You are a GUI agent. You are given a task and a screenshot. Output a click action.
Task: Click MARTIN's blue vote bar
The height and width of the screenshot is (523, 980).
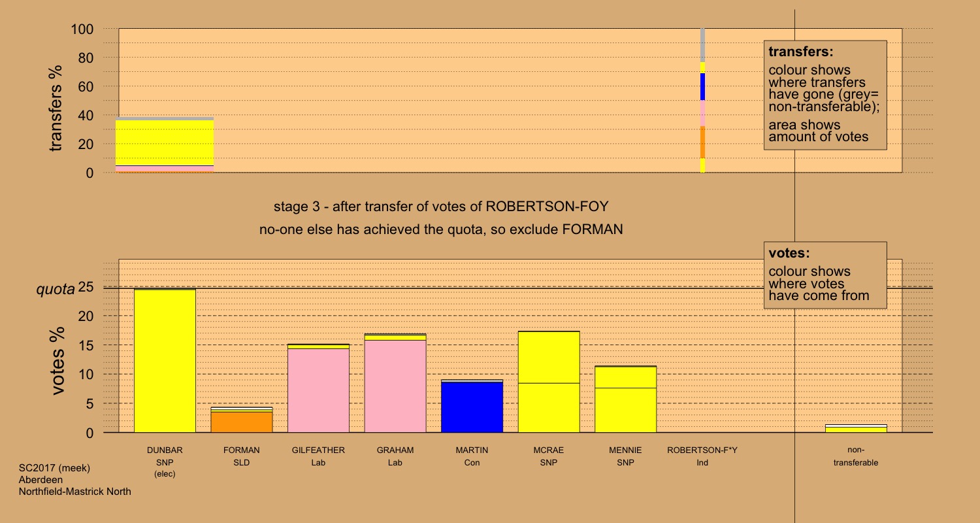[x=472, y=407]
